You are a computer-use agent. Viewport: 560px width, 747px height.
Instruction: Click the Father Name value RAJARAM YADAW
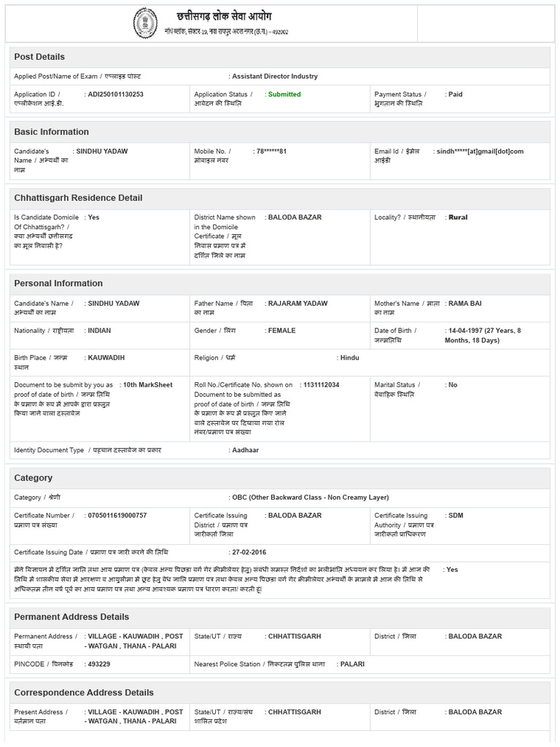(x=297, y=303)
